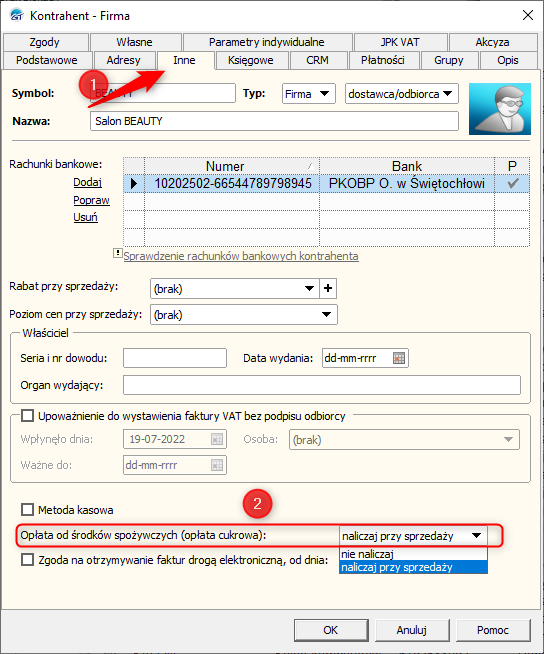Switch to the Adresy tab
Screen dimensions: 544x654
point(123,60)
